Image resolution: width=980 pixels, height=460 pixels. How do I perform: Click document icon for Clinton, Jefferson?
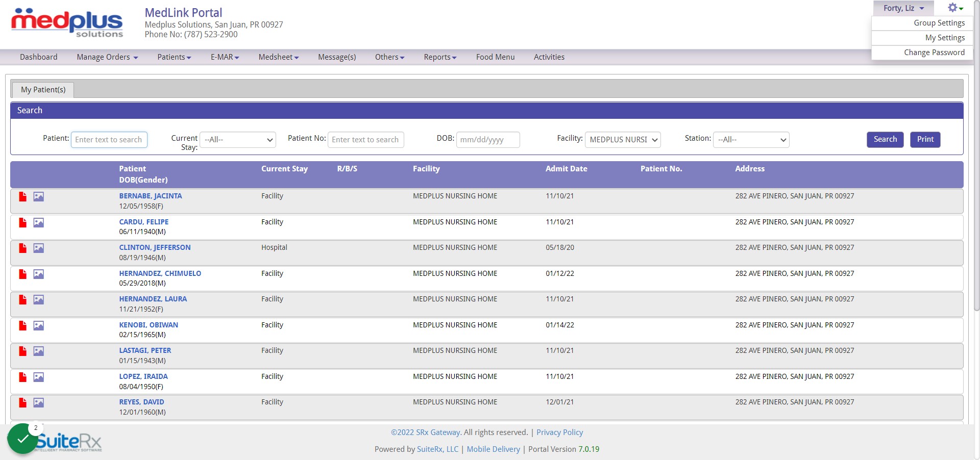[22, 248]
